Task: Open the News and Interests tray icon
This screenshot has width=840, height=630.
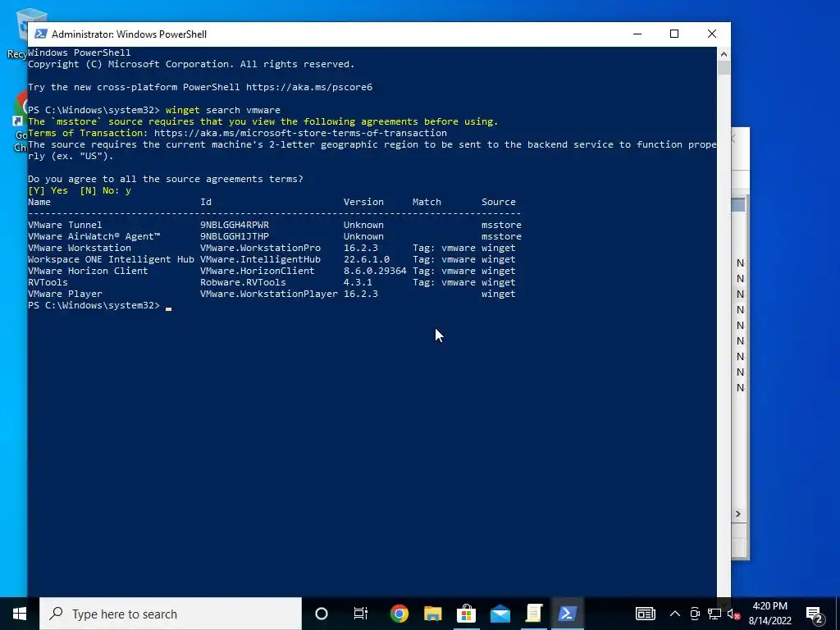Action: pos(645,614)
